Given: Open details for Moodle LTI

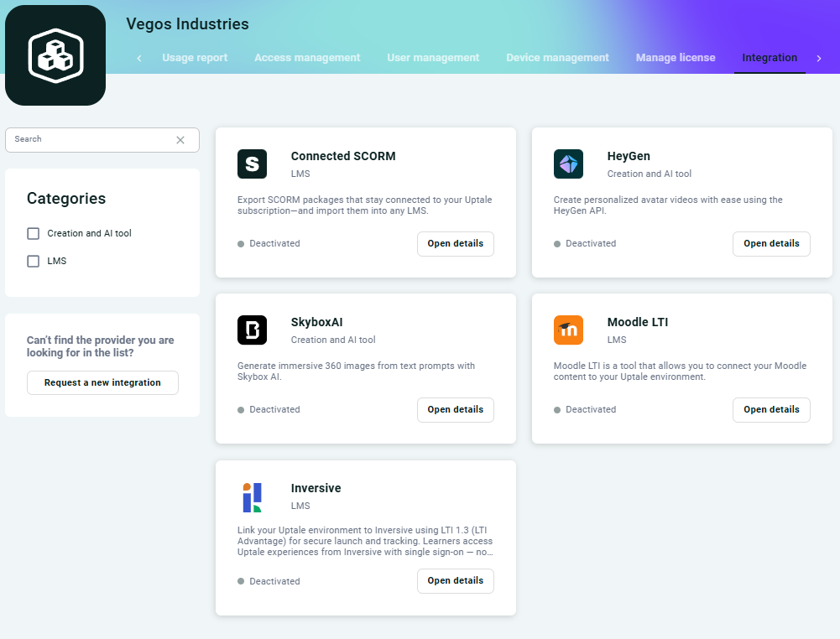Looking at the screenshot, I should 771,409.
